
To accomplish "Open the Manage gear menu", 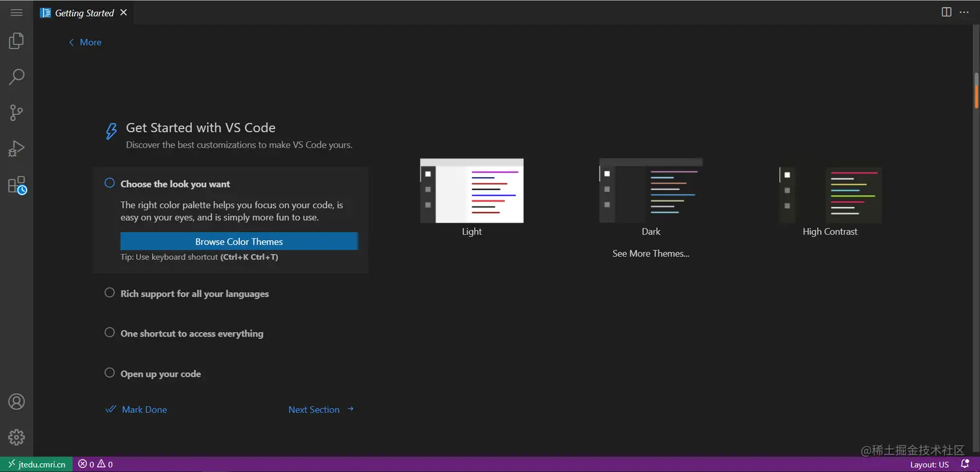I will 16,437.
